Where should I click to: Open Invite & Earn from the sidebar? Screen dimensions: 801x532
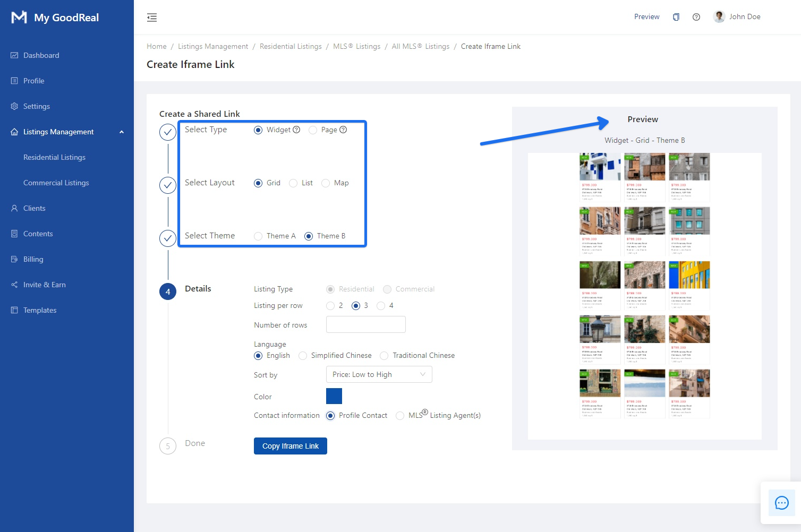click(44, 285)
